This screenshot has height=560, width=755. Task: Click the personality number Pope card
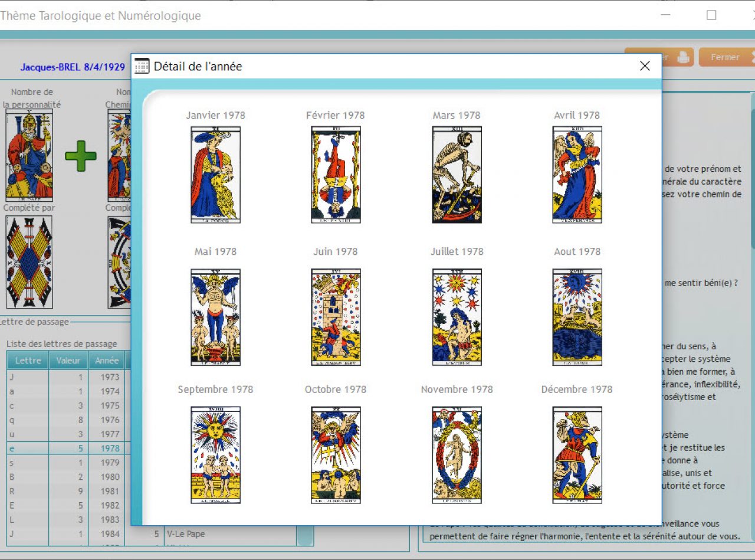(29, 155)
